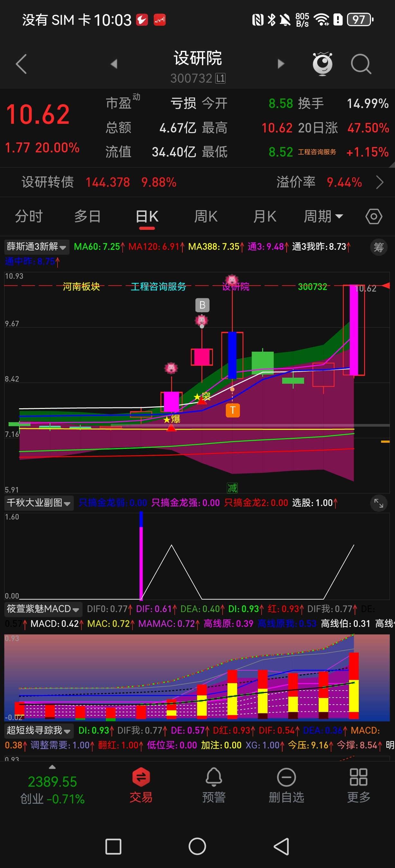Open the robot assistant icon
Viewport: 395px width, 868px height.
click(323, 63)
